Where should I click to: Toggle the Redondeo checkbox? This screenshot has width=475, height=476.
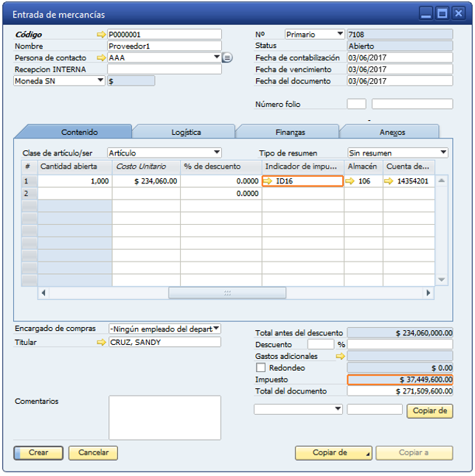click(x=260, y=368)
